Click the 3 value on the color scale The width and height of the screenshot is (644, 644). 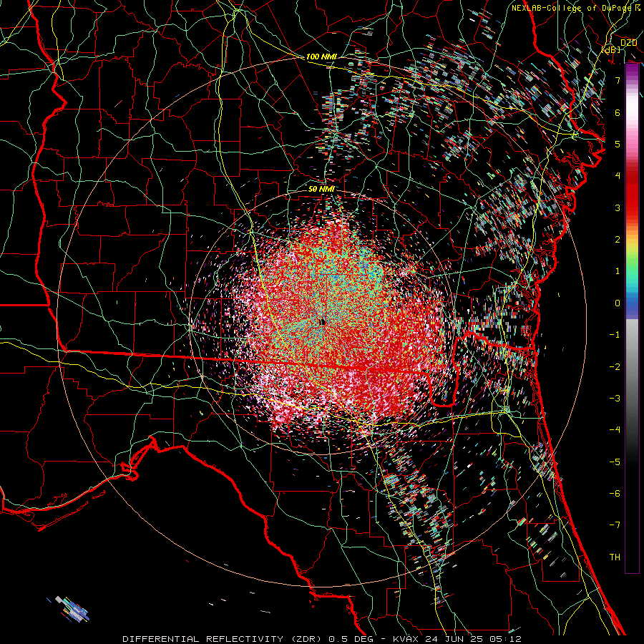618,208
